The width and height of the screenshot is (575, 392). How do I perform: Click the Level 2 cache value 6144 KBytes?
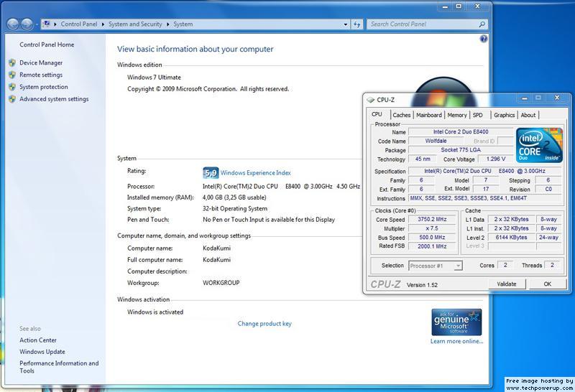(511, 238)
